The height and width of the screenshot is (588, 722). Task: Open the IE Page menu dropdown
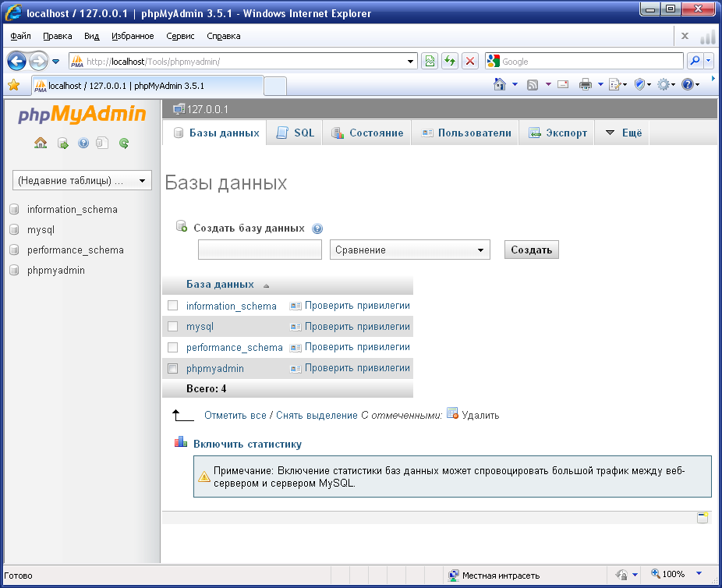618,84
